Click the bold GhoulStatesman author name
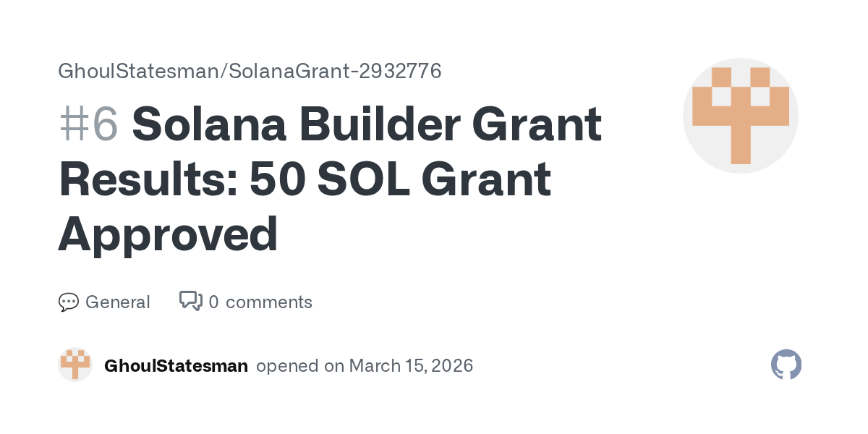The width and height of the screenshot is (868, 434). [176, 366]
